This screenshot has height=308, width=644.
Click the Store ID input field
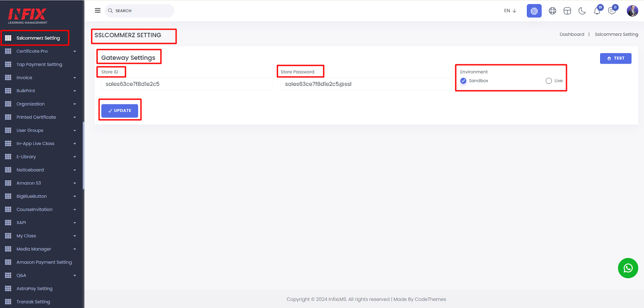[187, 84]
